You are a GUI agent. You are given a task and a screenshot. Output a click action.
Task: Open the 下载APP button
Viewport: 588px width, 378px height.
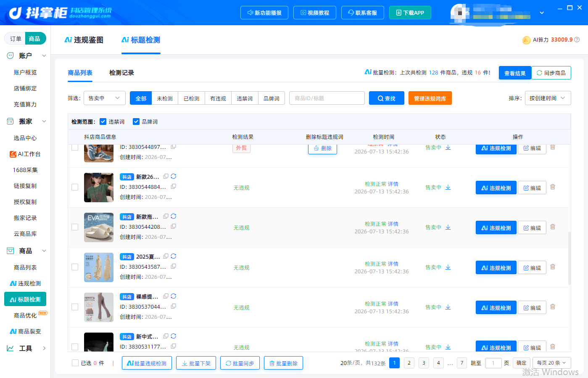point(410,13)
